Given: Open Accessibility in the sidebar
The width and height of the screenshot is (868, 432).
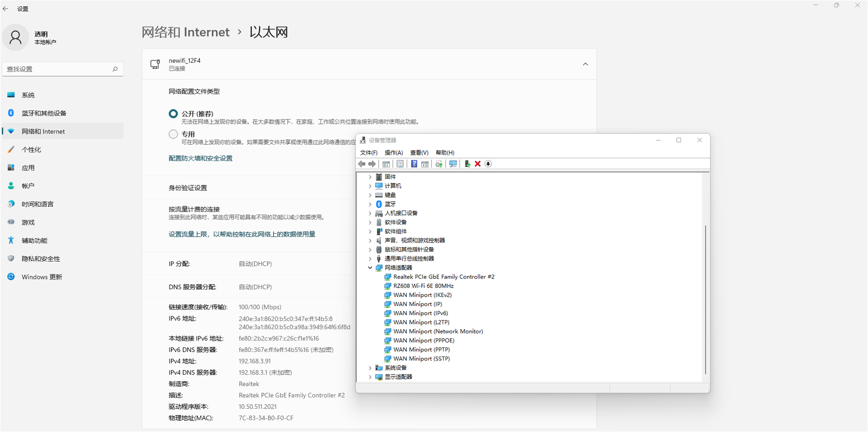Looking at the screenshot, I should tap(63, 240).
